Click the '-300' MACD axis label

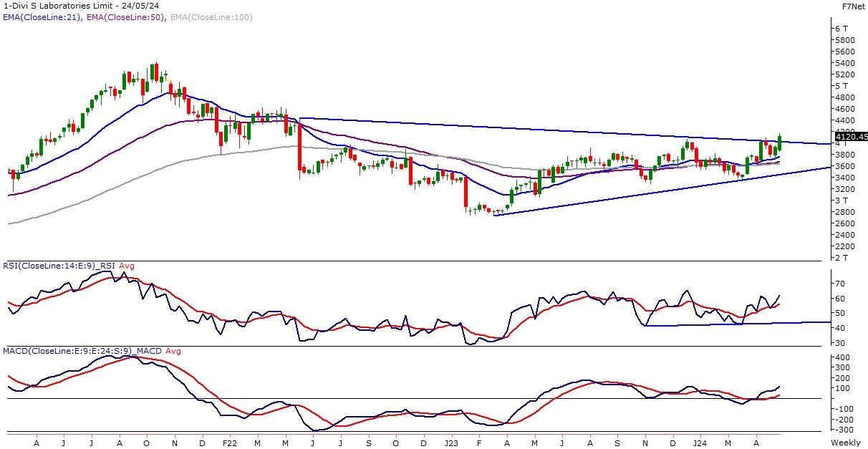843,430
